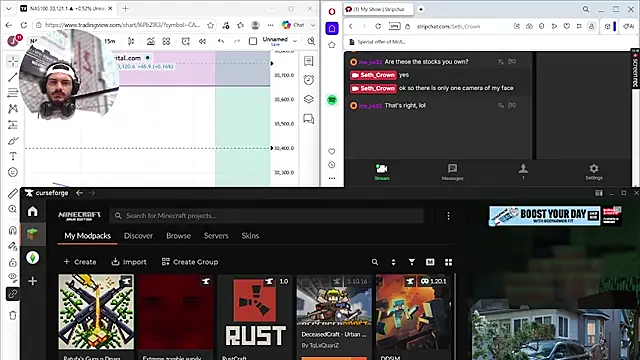
Task: Open the object tree layers icon
Action: tap(309, 99)
